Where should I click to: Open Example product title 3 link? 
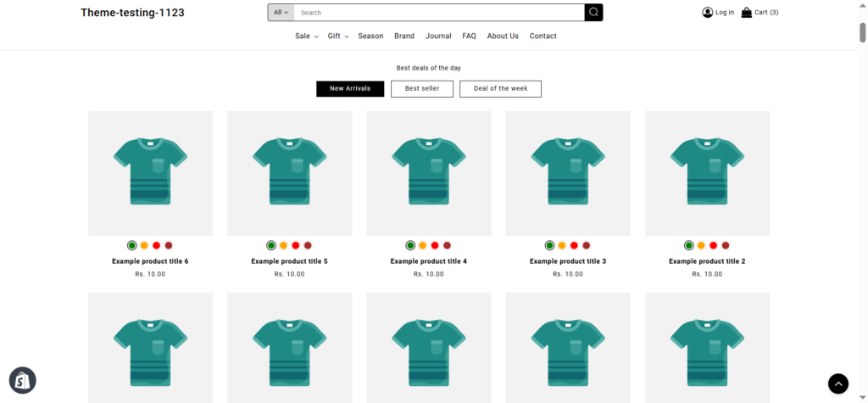(x=568, y=261)
